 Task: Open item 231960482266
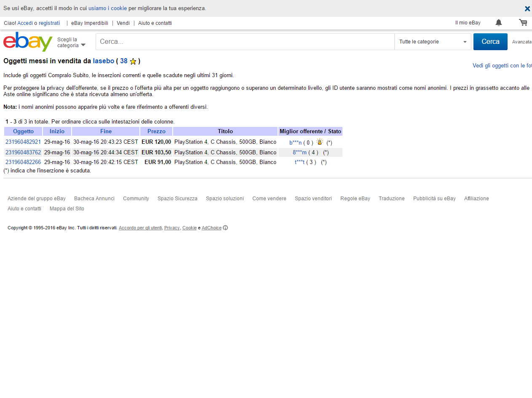coord(23,162)
